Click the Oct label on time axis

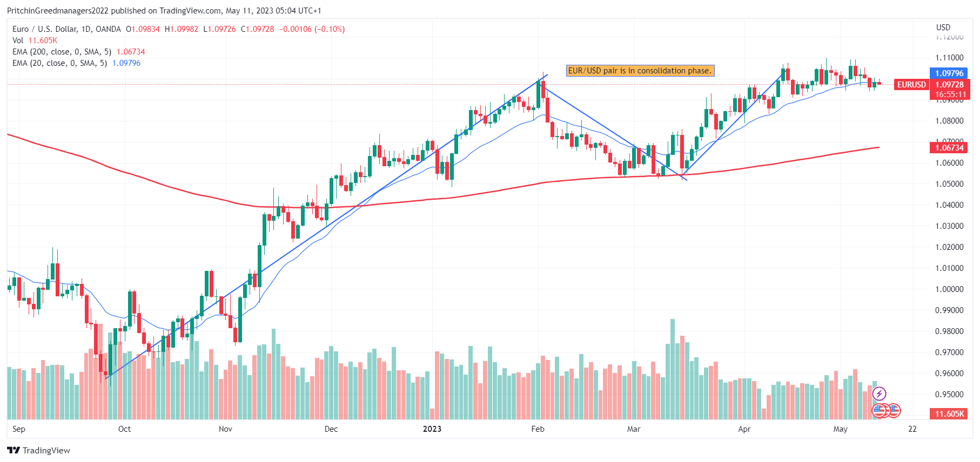[124, 429]
